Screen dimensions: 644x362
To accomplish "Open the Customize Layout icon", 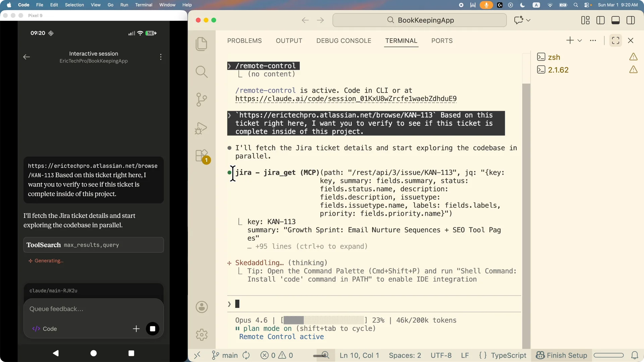I will 585,20.
